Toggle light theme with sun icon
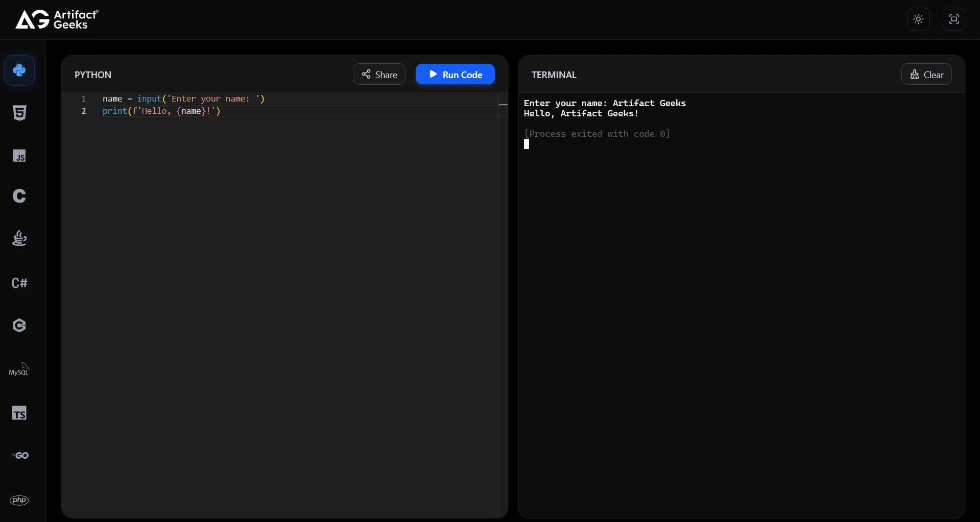The height and width of the screenshot is (522, 980). [918, 19]
